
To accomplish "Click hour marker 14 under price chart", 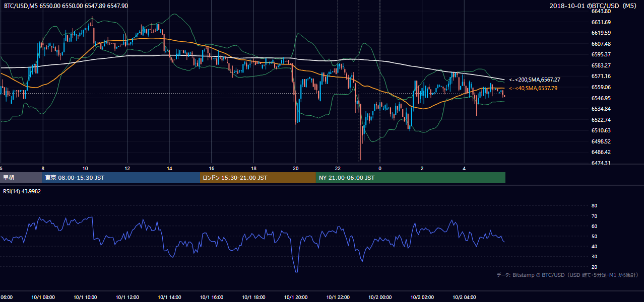I will click(x=169, y=169).
